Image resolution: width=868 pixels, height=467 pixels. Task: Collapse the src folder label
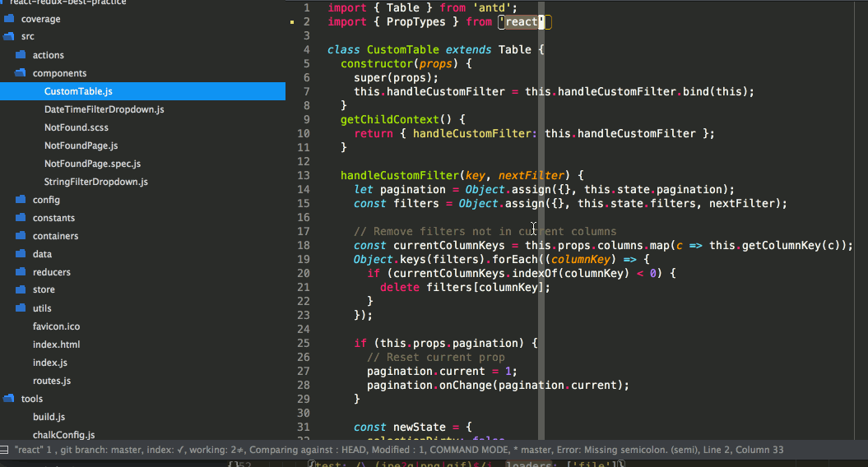(x=28, y=36)
